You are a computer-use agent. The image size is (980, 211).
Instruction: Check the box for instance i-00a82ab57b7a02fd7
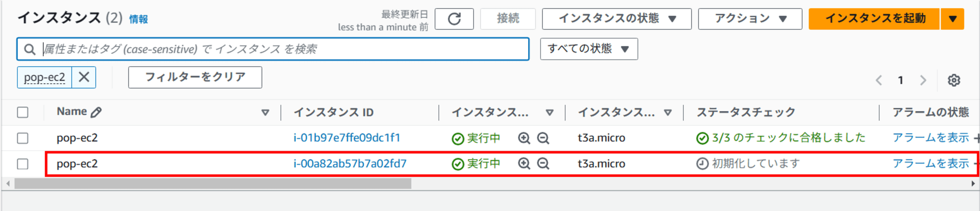coord(23,164)
